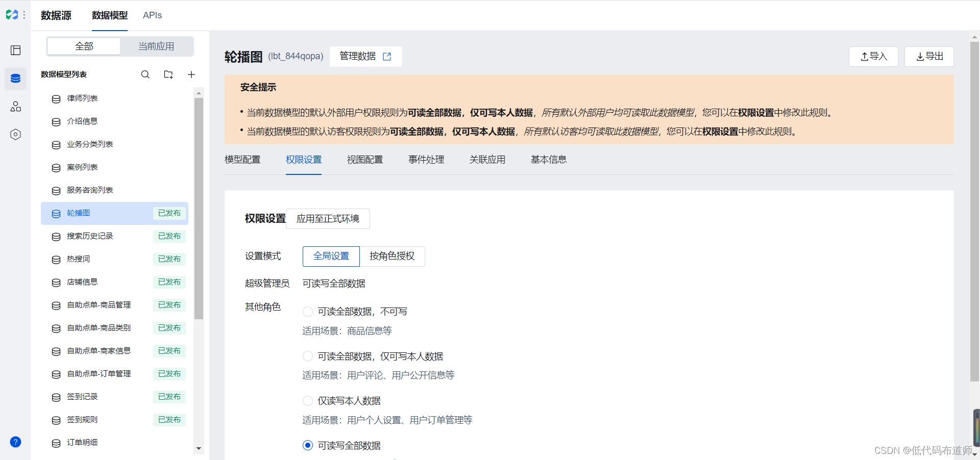Viewport: 980px width, 460px height.
Task: Switch to 视图配置 tab
Action: (x=365, y=160)
